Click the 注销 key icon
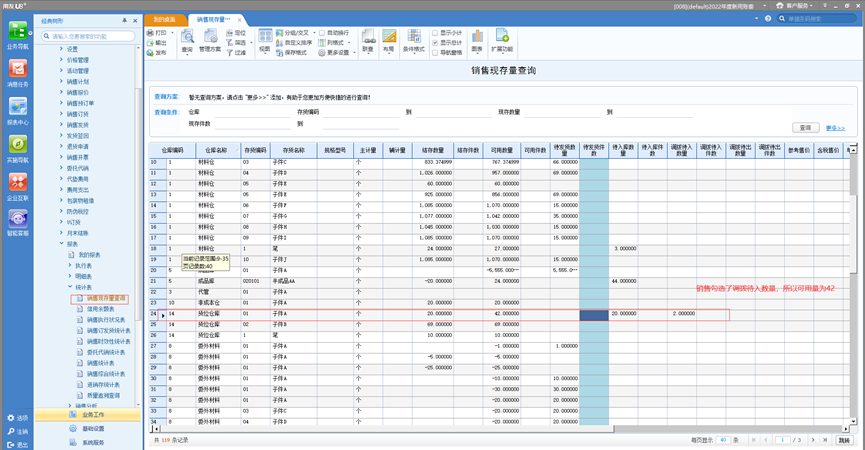865x450 pixels. click(x=10, y=431)
